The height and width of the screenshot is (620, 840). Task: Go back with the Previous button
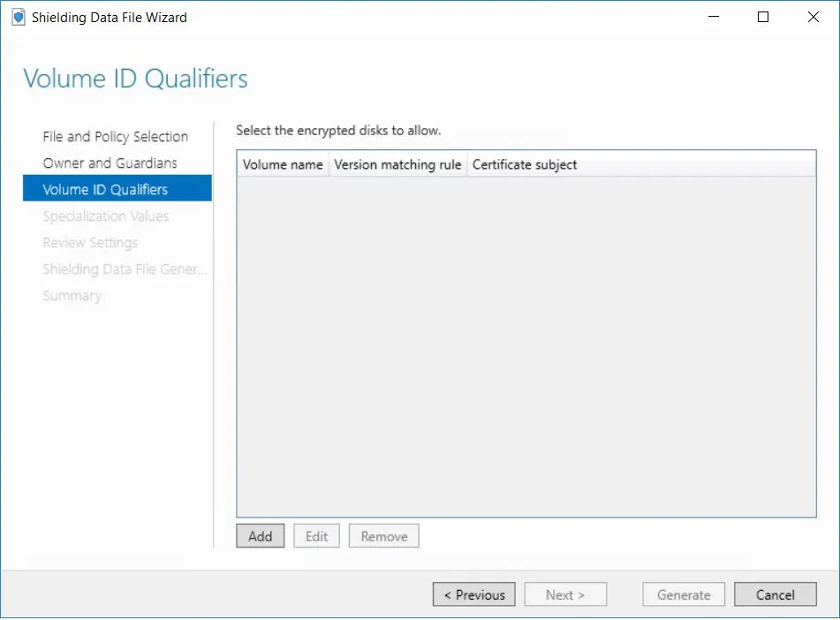(x=473, y=595)
